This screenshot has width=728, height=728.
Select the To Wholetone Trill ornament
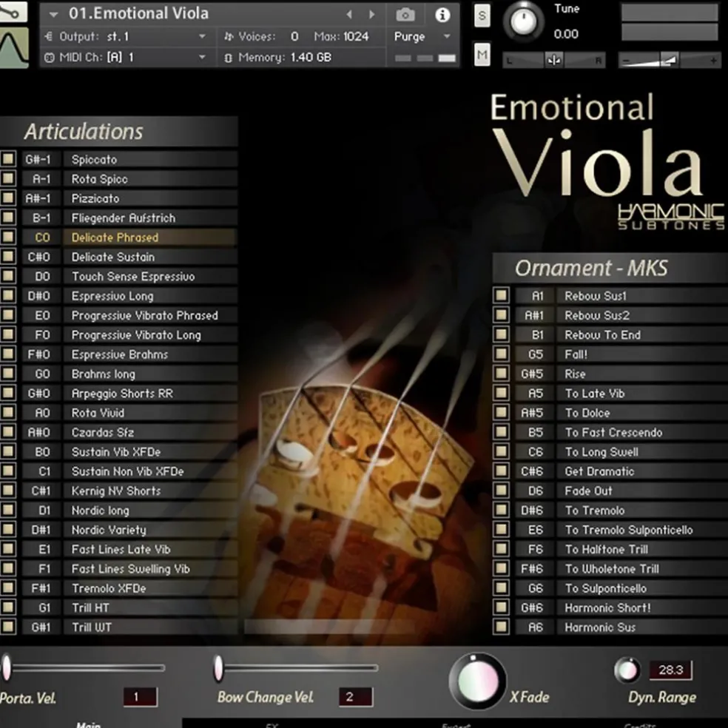642,569
